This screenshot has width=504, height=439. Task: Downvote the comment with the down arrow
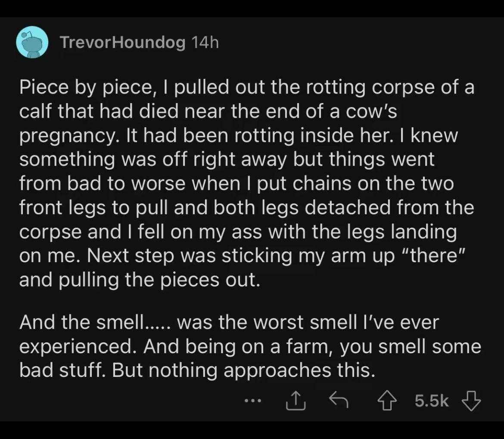(471, 401)
